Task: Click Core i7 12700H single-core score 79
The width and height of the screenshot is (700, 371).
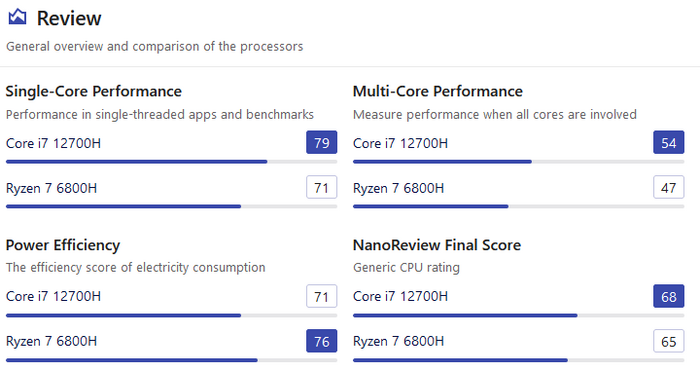Action: coord(321,143)
